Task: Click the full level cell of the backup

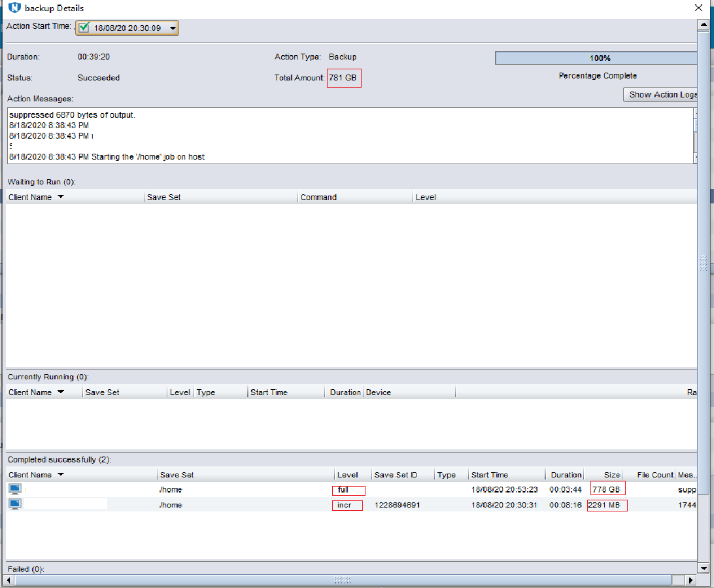Action: (347, 489)
